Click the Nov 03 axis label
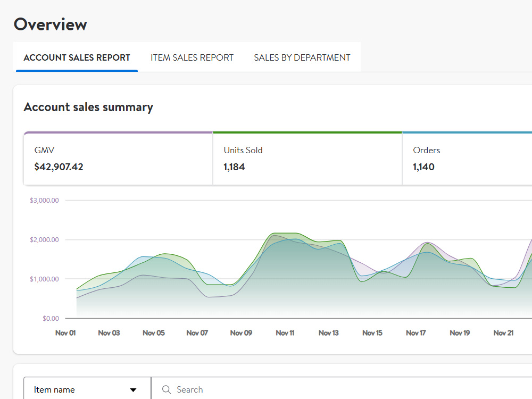532x399 pixels. [109, 333]
